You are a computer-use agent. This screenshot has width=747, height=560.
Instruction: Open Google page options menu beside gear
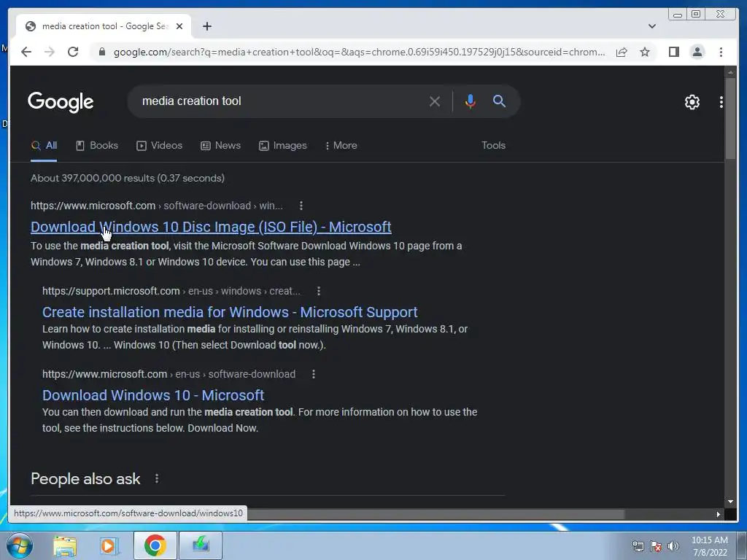[721, 102]
